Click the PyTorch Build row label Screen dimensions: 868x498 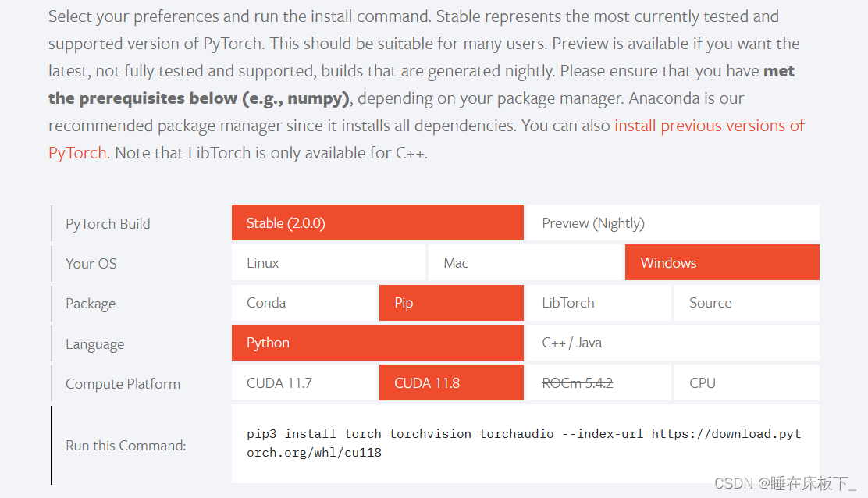[108, 224]
